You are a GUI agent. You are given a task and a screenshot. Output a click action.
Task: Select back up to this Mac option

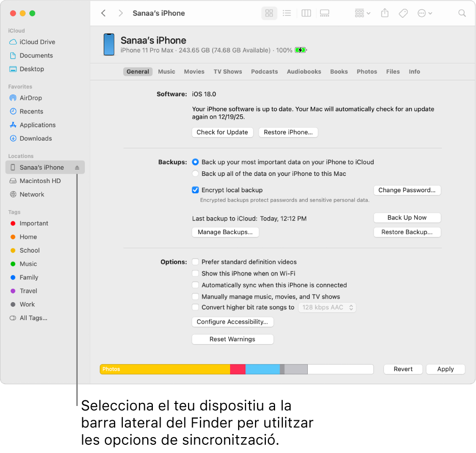195,174
